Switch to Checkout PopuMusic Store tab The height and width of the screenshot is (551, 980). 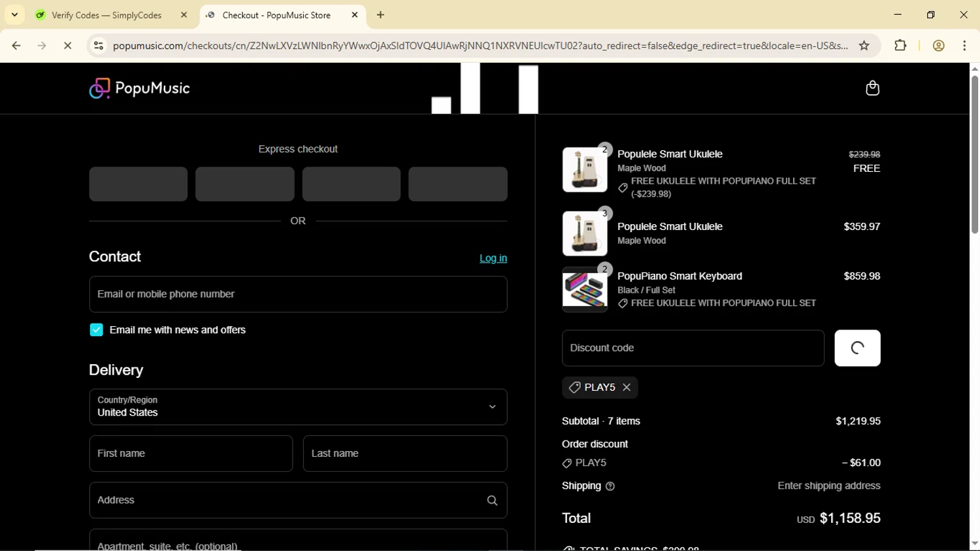[282, 15]
